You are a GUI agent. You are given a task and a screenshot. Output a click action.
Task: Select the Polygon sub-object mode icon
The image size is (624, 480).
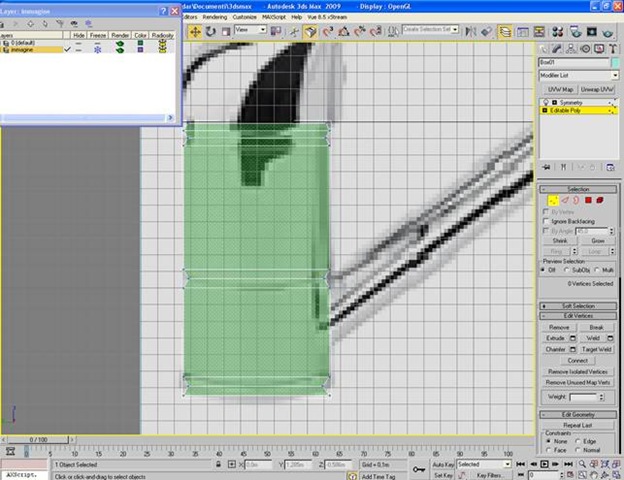(589, 200)
